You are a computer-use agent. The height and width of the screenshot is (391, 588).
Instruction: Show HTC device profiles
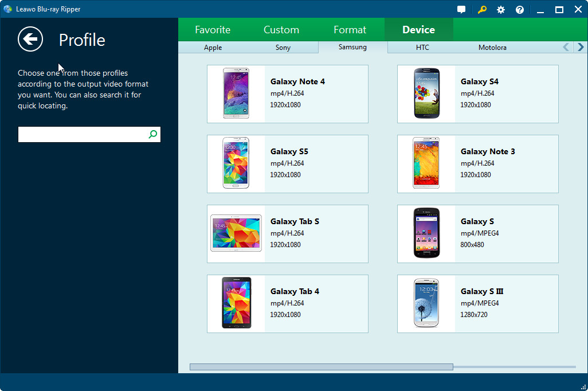tap(422, 48)
